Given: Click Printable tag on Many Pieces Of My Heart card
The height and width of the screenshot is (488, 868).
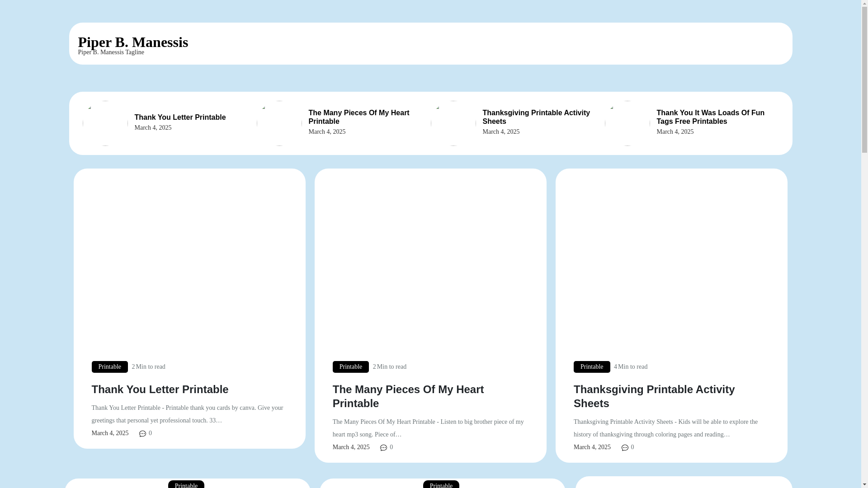Looking at the screenshot, I should click(351, 367).
